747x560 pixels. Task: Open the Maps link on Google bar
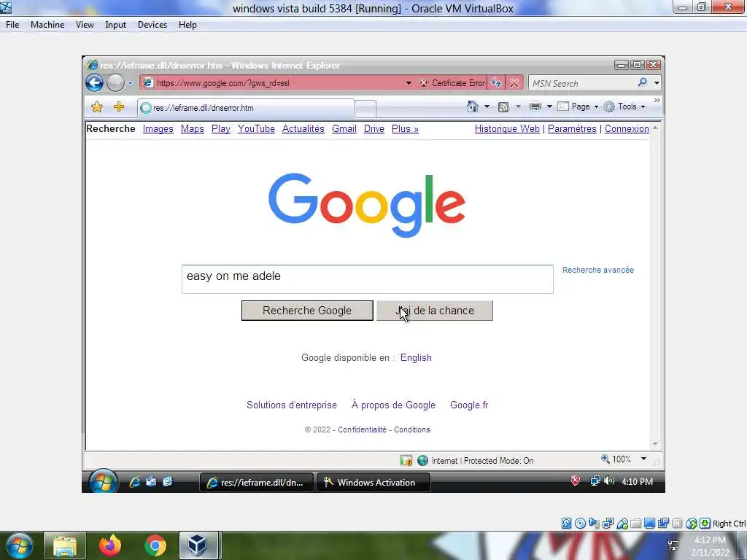click(192, 128)
